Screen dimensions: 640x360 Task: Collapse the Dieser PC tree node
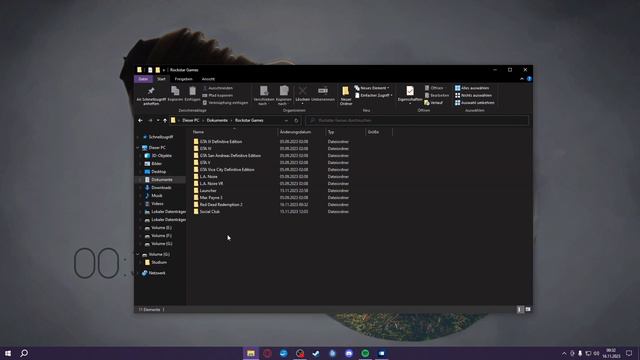pos(138,148)
